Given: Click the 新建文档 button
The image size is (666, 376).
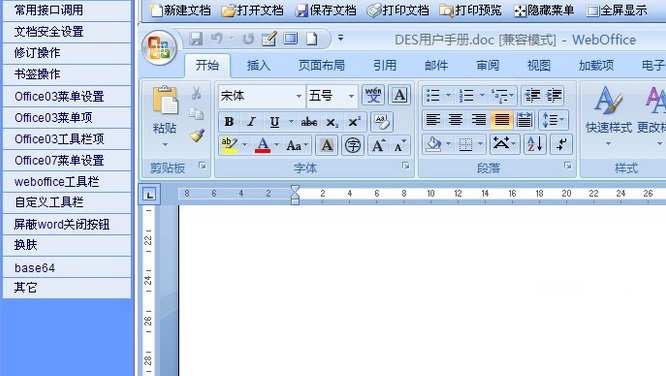Looking at the screenshot, I should tap(181, 10).
